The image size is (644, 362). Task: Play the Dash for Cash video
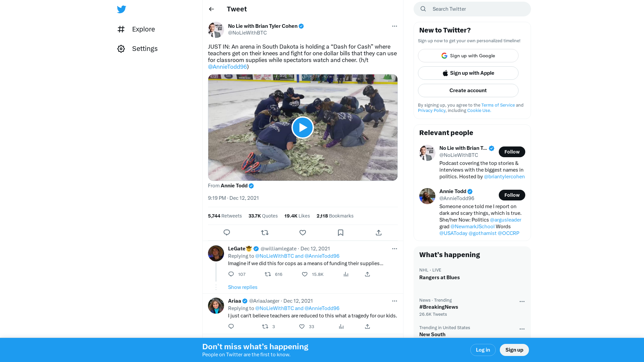pyautogui.click(x=303, y=127)
